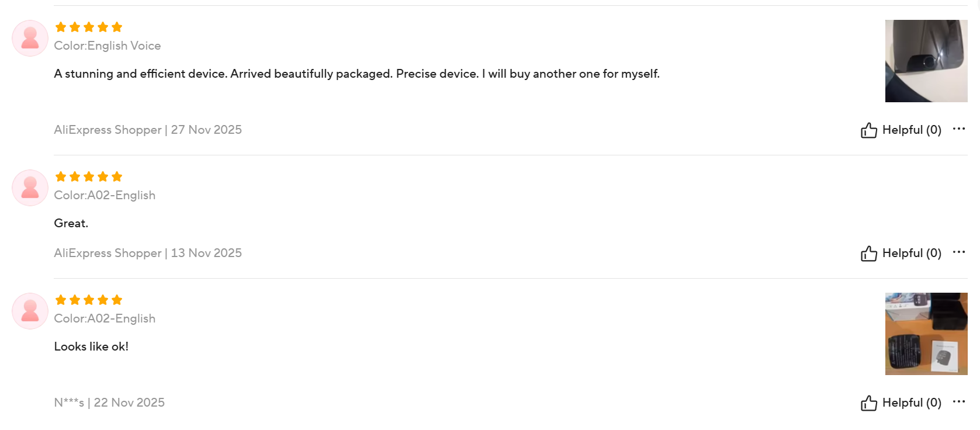The image size is (980, 430).
Task: Click thumbs-up icon on 13 Nov review
Action: [868, 253]
